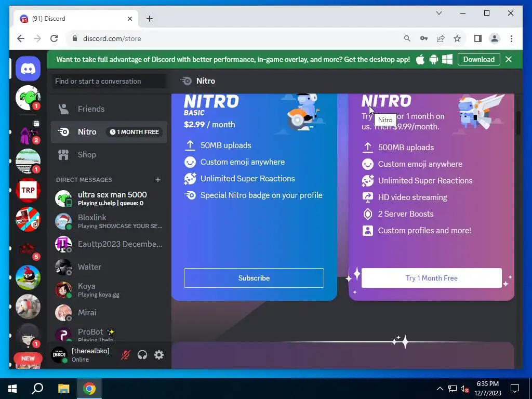Open DM with Mirai
532x399 pixels.
tap(109, 312)
